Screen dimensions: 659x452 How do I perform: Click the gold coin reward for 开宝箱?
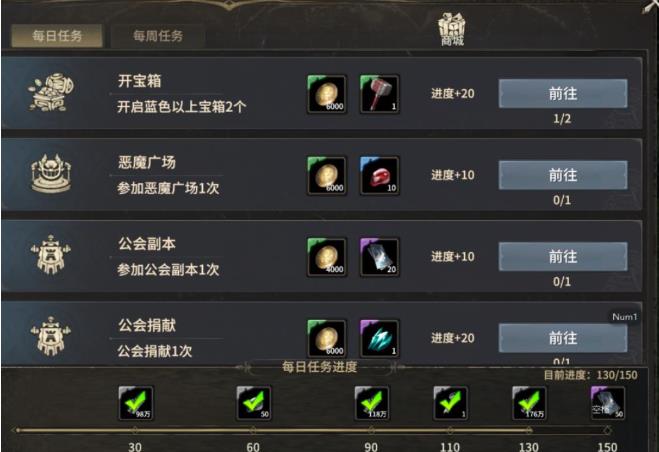(327, 94)
